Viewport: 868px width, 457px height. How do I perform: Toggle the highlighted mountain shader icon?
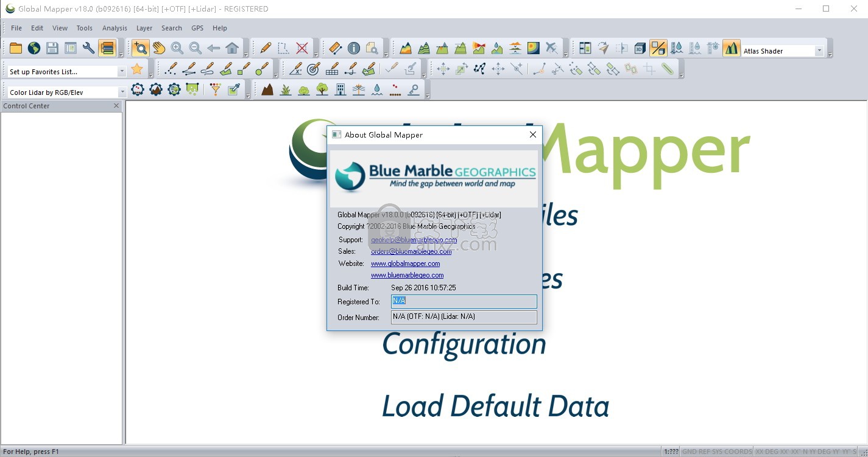tap(732, 48)
